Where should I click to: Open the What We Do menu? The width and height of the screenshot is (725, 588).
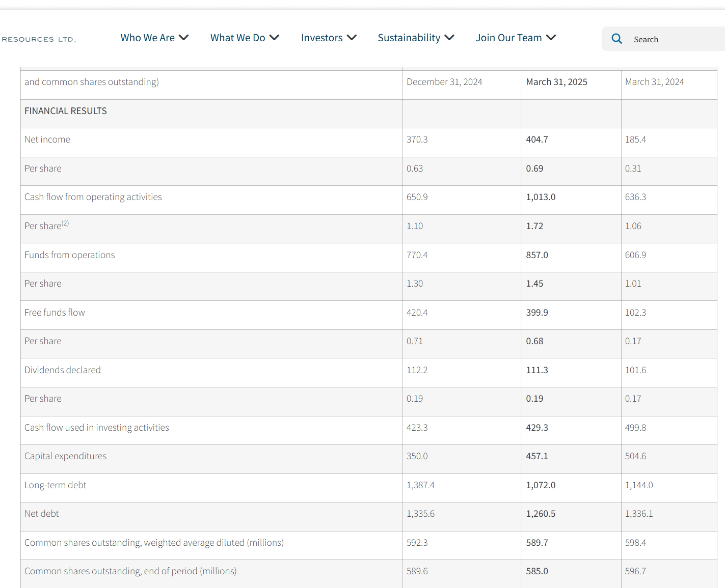237,38
